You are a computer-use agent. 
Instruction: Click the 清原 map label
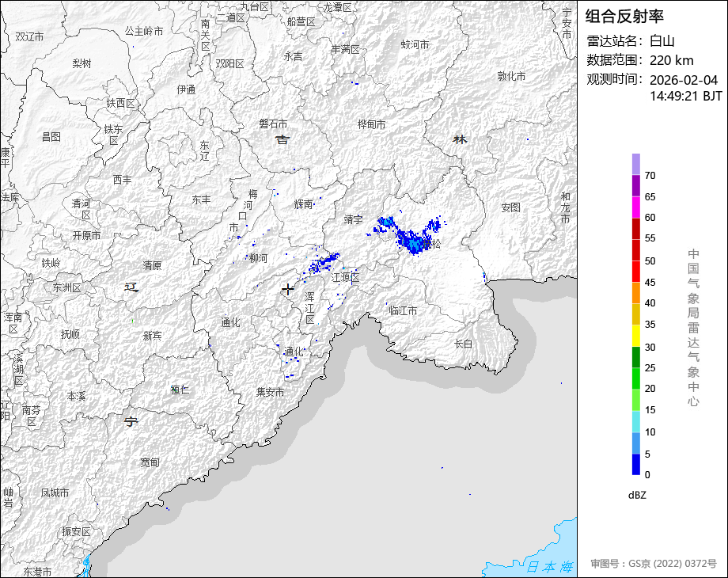[x=152, y=265]
